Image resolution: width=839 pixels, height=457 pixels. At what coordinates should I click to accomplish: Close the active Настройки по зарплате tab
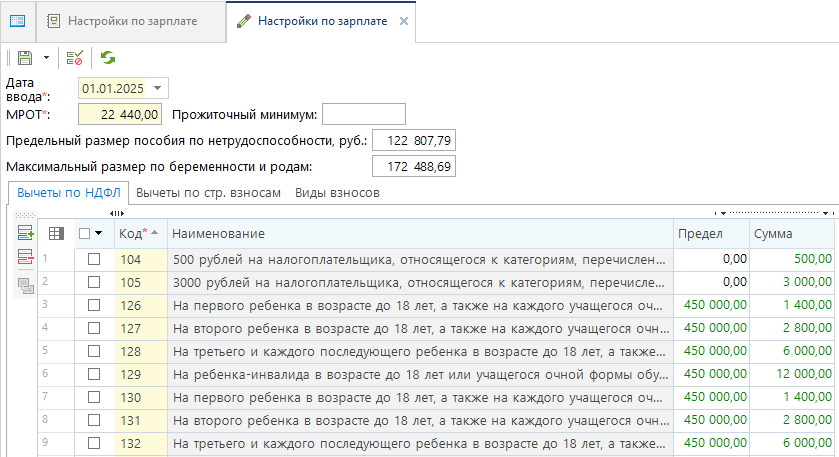pos(403,21)
